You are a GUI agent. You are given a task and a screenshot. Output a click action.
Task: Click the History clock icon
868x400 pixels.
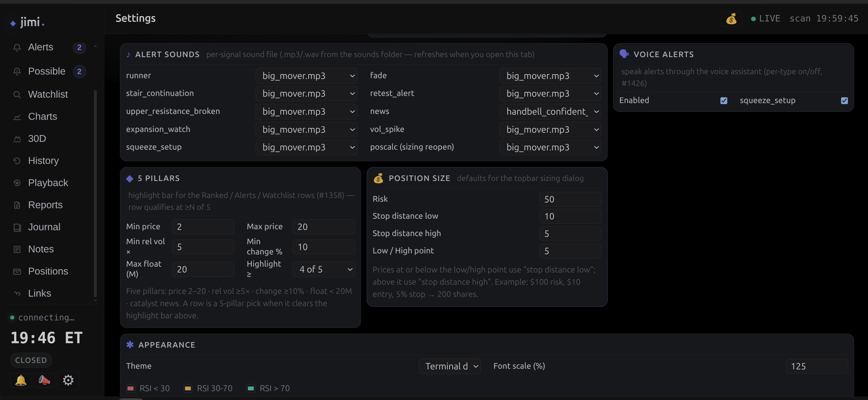tap(17, 161)
